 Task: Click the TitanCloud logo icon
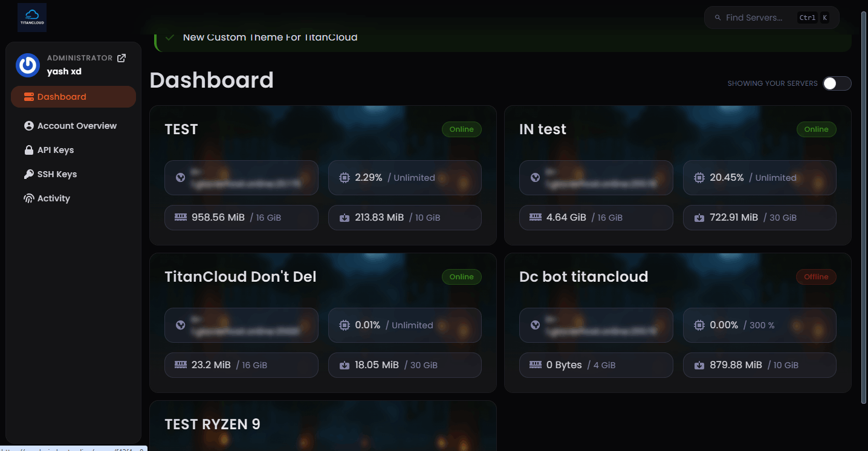click(32, 17)
